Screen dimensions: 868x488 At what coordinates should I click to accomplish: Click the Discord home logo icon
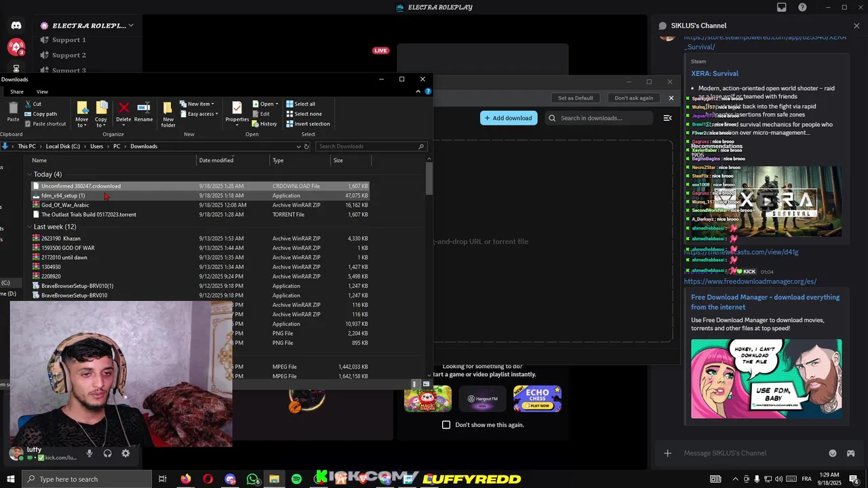click(x=16, y=26)
